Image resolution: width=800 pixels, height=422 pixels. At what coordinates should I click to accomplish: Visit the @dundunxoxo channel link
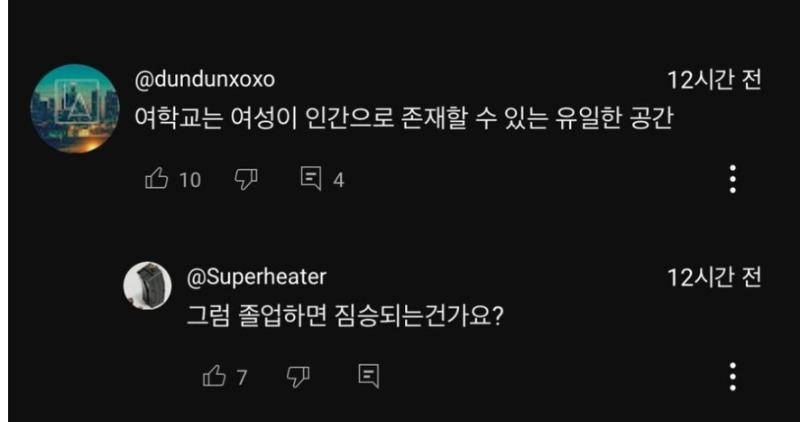coord(204,81)
